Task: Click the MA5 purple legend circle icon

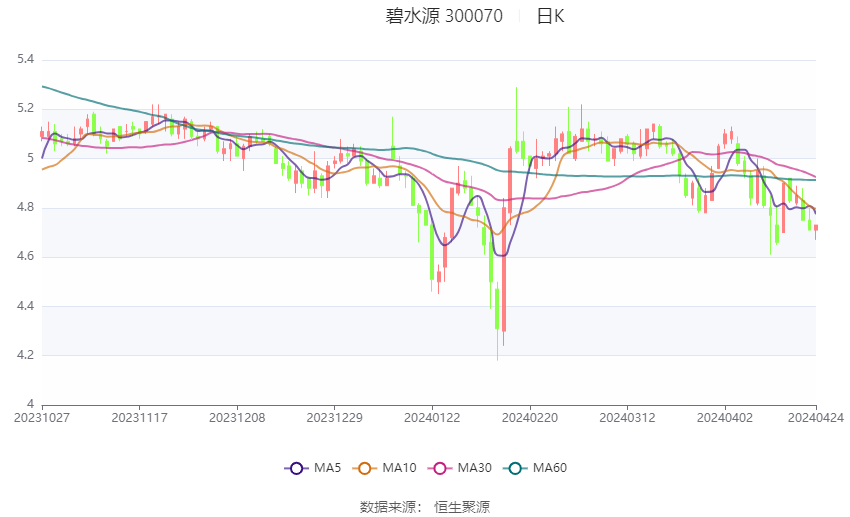Action: (x=295, y=468)
